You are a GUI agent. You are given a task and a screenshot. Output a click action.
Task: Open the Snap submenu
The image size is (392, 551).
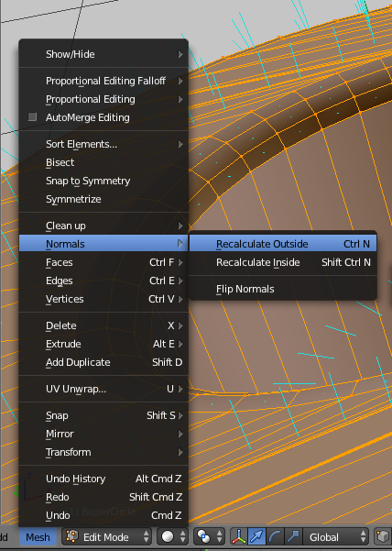click(103, 415)
